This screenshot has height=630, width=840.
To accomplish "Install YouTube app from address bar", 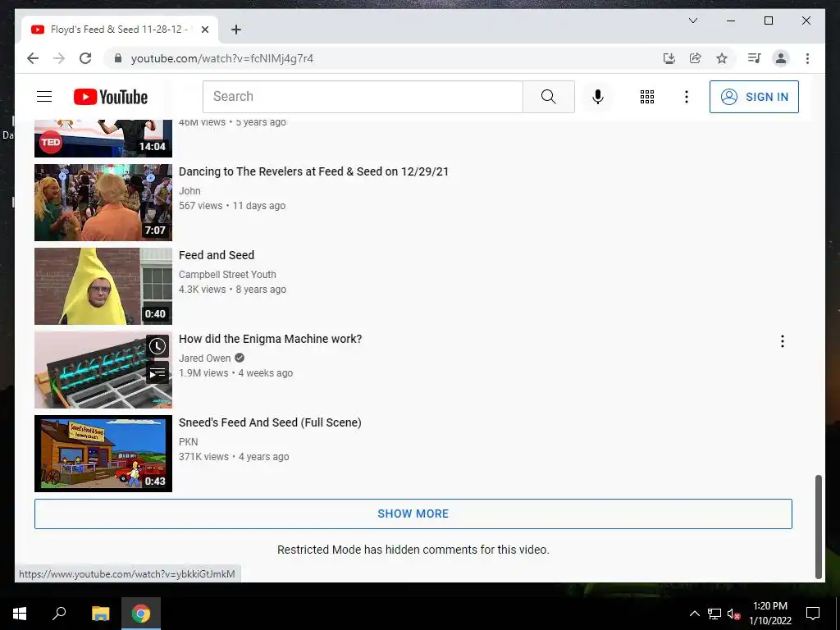I will tap(669, 58).
